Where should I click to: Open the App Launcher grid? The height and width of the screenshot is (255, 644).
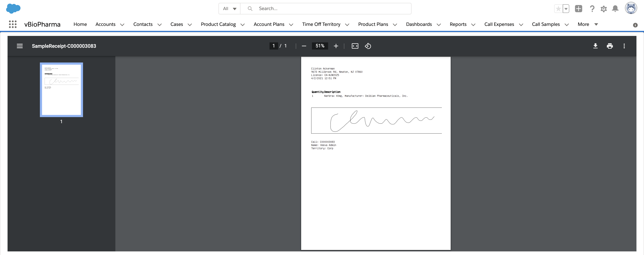pyautogui.click(x=13, y=24)
